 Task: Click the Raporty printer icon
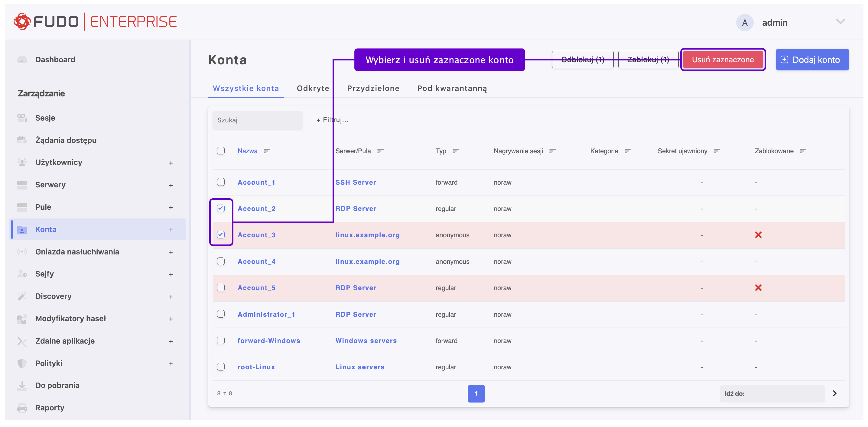pyautogui.click(x=22, y=408)
